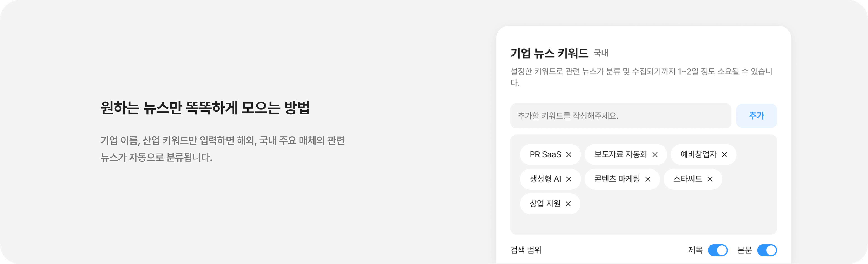Click the 추가 button to add keyword

click(x=757, y=116)
